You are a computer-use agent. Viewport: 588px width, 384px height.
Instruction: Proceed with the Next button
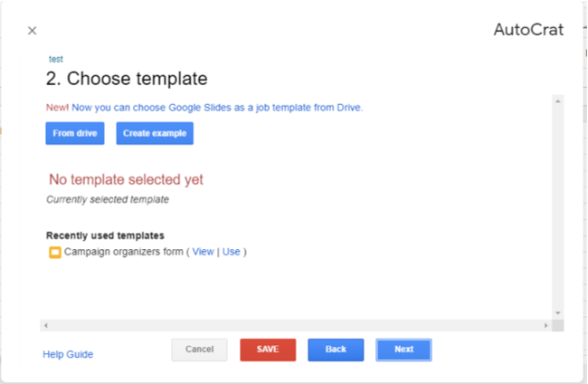tap(403, 350)
